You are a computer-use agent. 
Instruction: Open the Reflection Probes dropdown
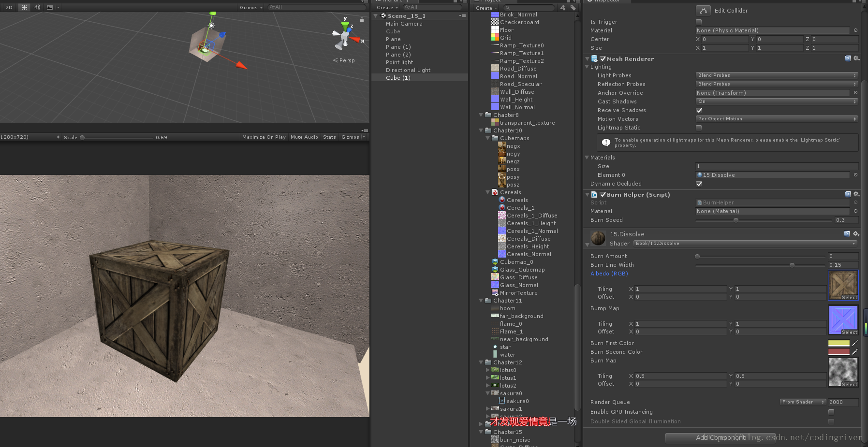(777, 84)
